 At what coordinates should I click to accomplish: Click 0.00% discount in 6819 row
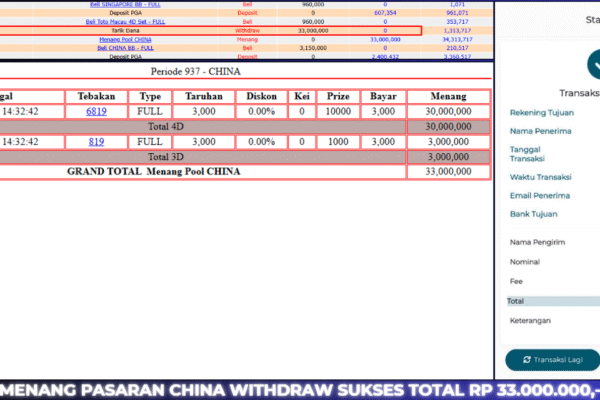click(261, 111)
